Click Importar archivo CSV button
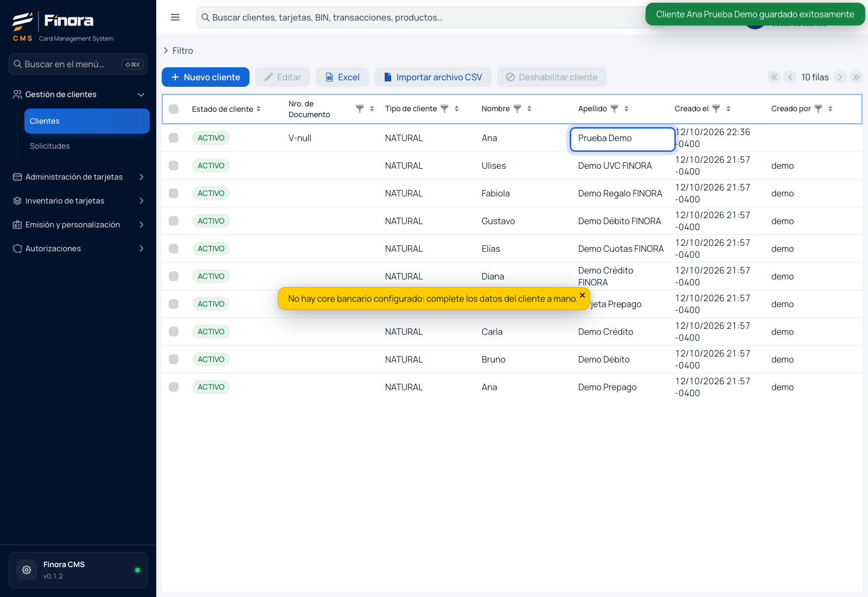868x597 pixels. coord(433,77)
